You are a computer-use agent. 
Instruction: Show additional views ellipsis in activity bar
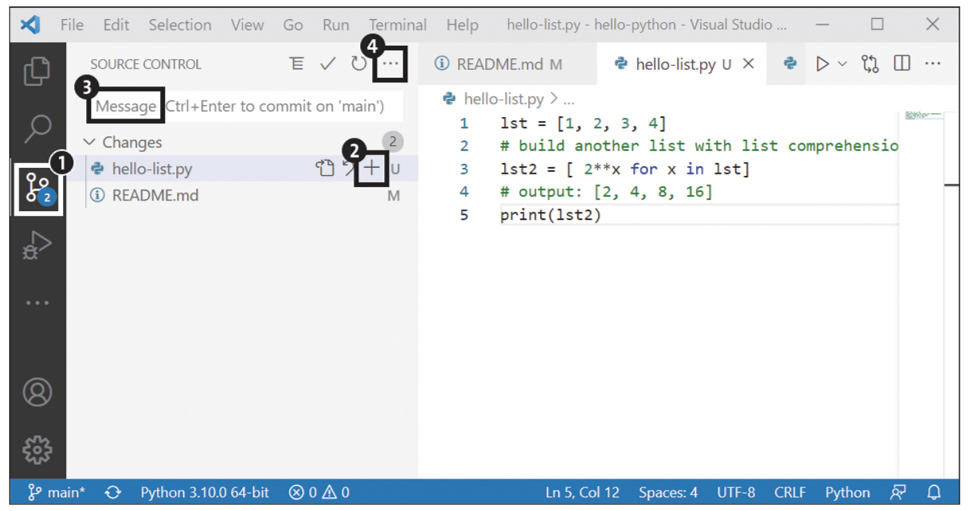pyautogui.click(x=37, y=303)
